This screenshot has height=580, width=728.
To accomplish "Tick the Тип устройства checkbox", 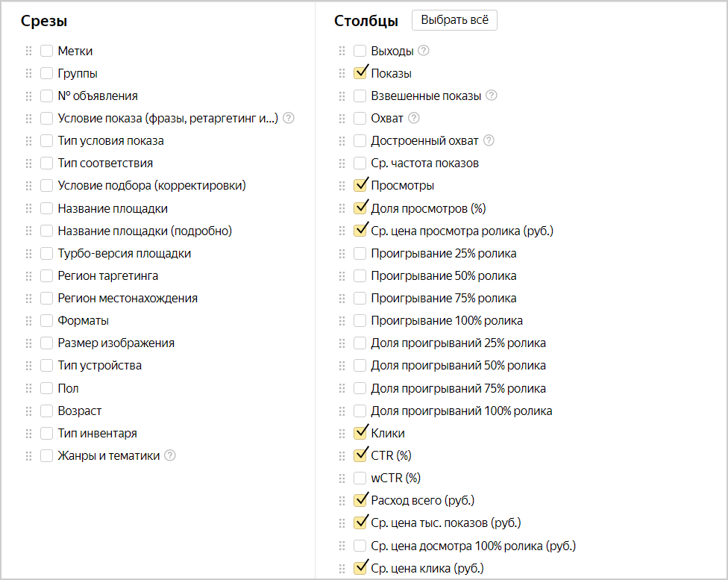I will (x=46, y=366).
